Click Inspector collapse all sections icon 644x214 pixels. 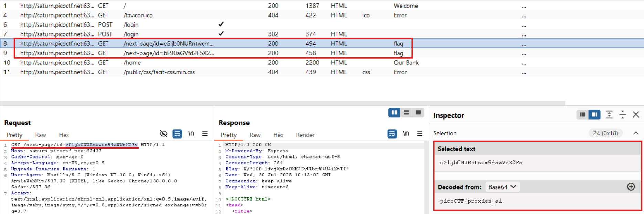tap(623, 115)
